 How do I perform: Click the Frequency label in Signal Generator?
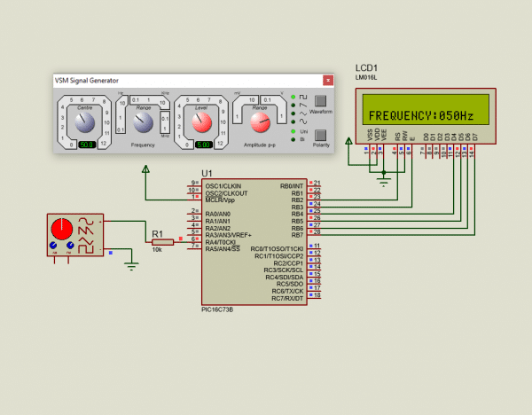pos(143,145)
